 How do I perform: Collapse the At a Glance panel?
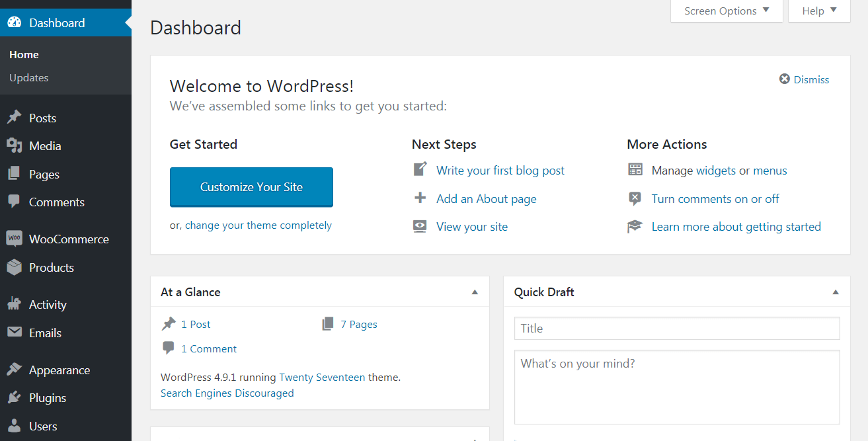tap(474, 292)
